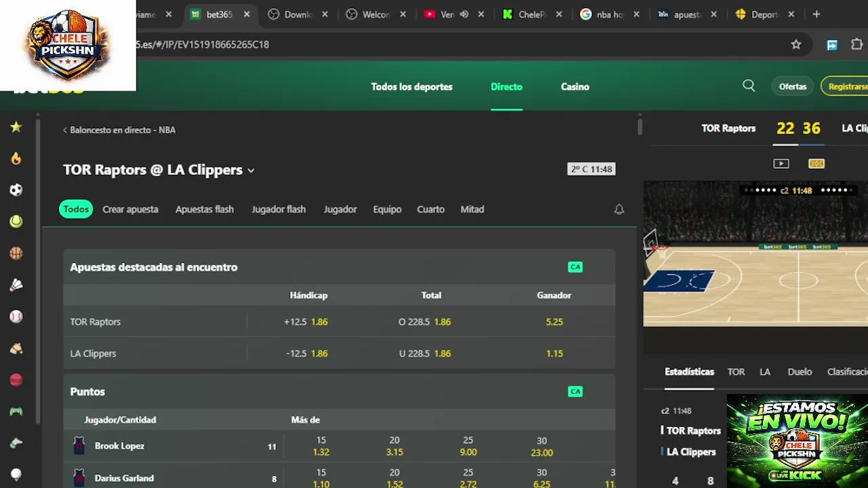Click the Ofertas button

pos(793,87)
